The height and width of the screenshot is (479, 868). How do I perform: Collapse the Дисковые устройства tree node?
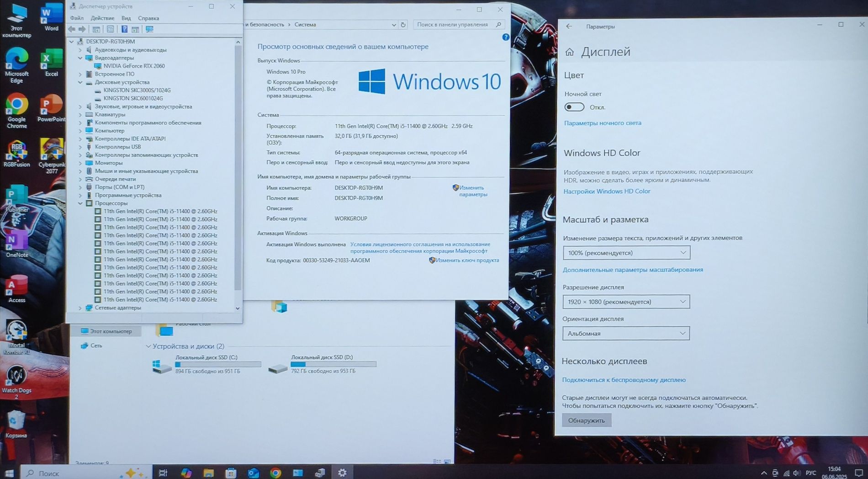click(x=80, y=82)
